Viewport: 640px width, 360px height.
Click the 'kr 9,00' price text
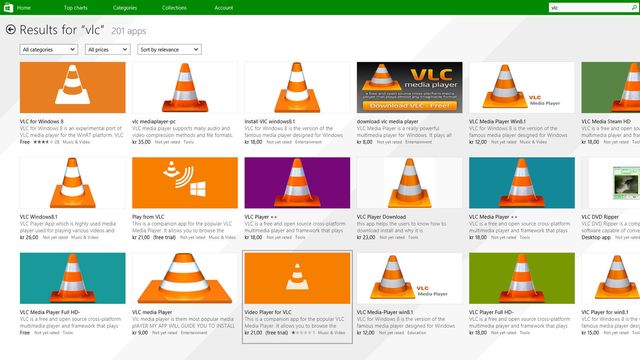140,333
